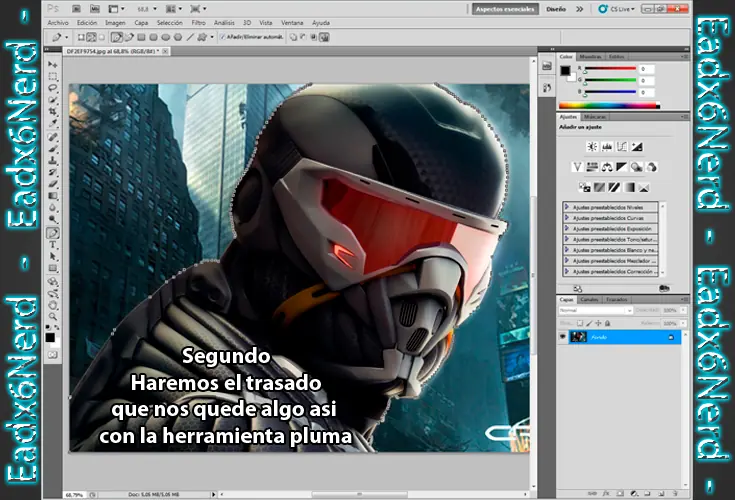The image size is (735, 500).
Task: Expand Ajustes preestablecidos Niveles
Action: [x=567, y=207]
